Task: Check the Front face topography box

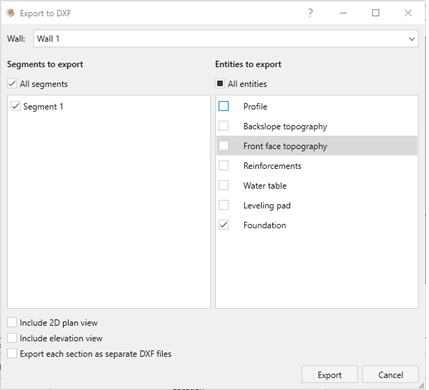Action: (224, 146)
